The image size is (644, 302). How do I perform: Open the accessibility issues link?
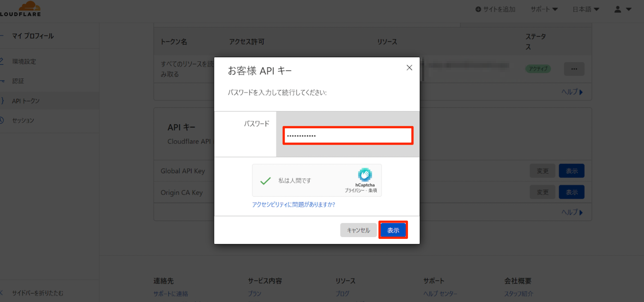(293, 204)
